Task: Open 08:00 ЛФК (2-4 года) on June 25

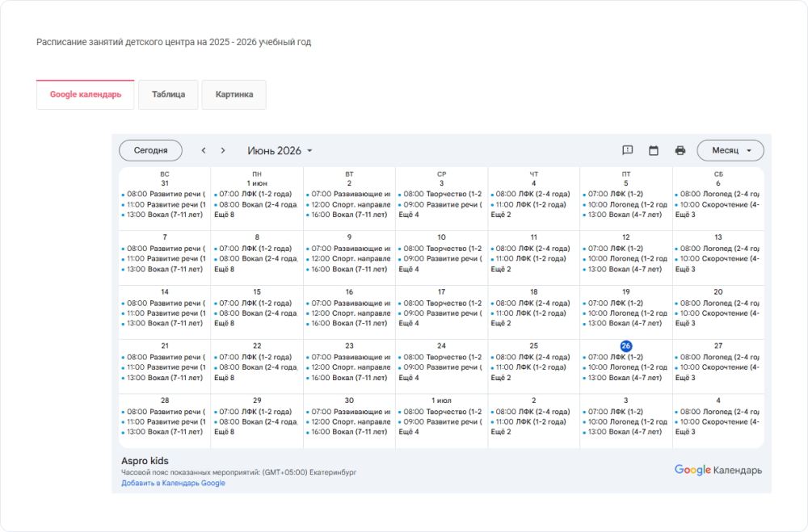Action: [532, 357]
